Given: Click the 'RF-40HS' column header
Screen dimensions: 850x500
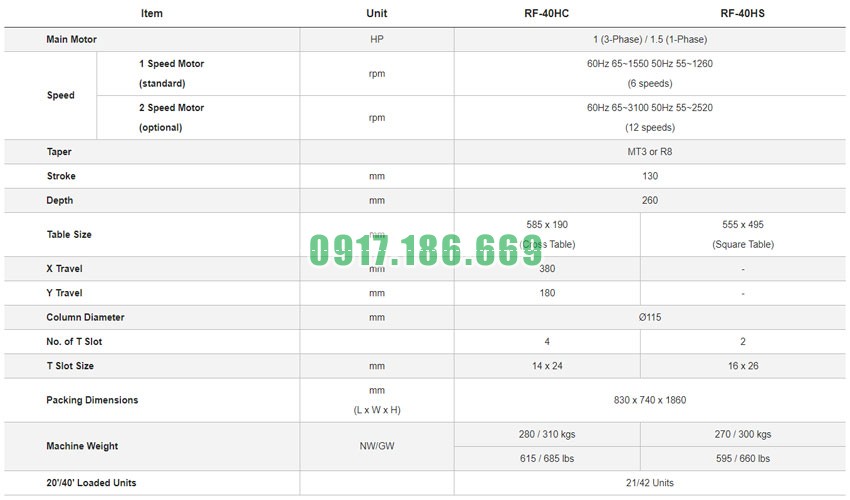Looking at the screenshot, I should (x=743, y=14).
